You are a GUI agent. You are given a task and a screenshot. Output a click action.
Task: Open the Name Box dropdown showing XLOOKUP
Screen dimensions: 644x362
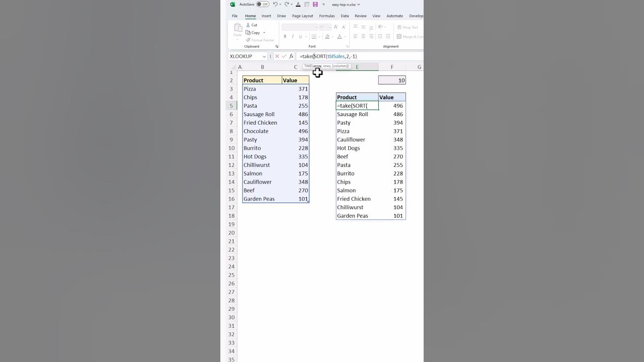(x=264, y=56)
